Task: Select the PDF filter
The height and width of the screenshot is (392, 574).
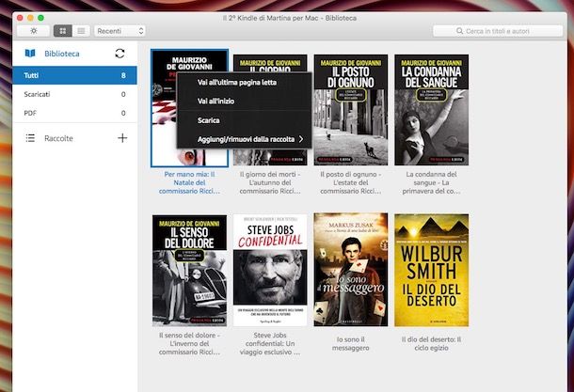Action: (74, 113)
